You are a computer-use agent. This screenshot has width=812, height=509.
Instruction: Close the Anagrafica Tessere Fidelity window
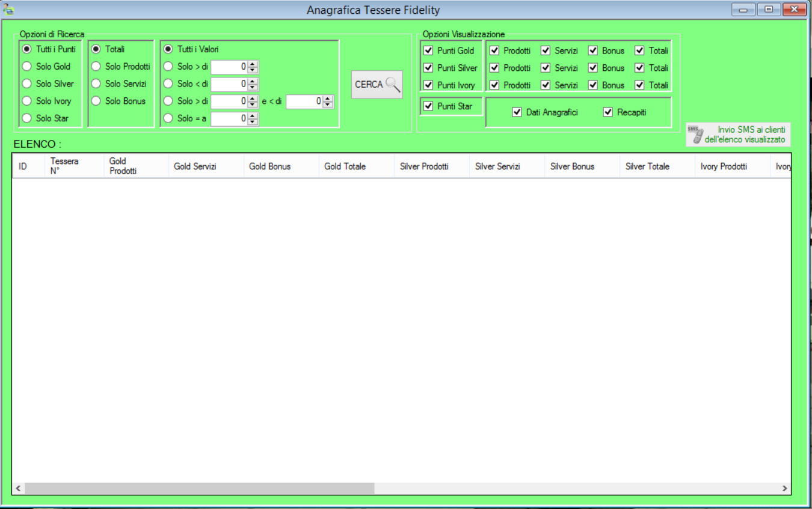pos(794,10)
